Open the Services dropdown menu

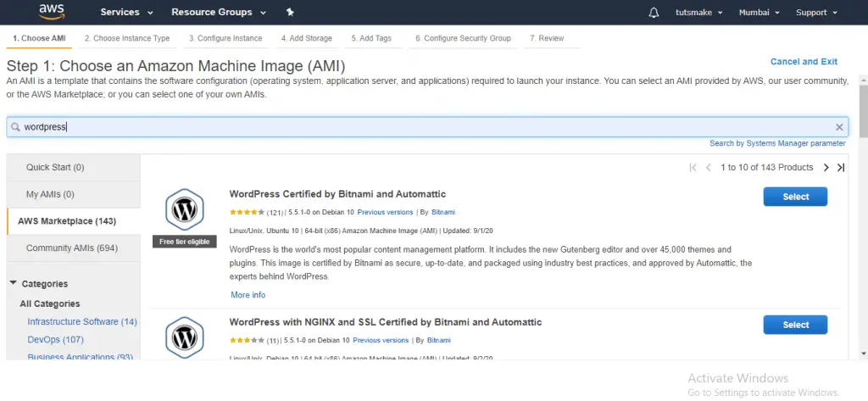pos(127,12)
